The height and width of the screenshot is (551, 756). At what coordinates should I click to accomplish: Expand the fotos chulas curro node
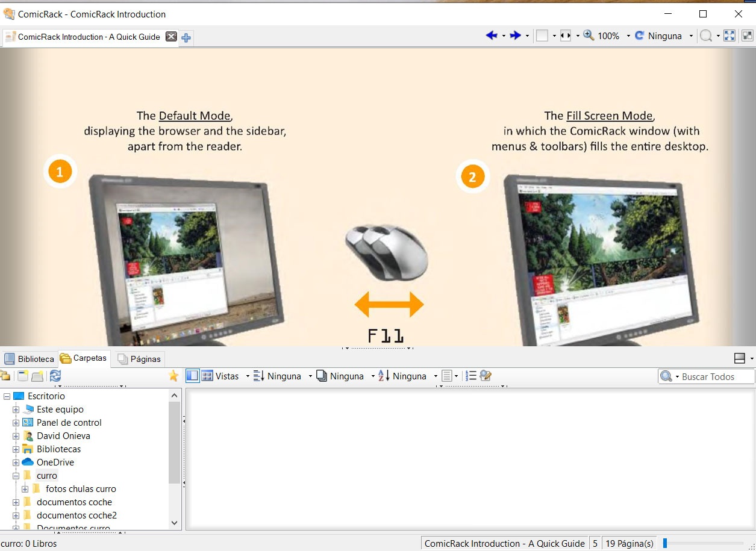tap(25, 489)
